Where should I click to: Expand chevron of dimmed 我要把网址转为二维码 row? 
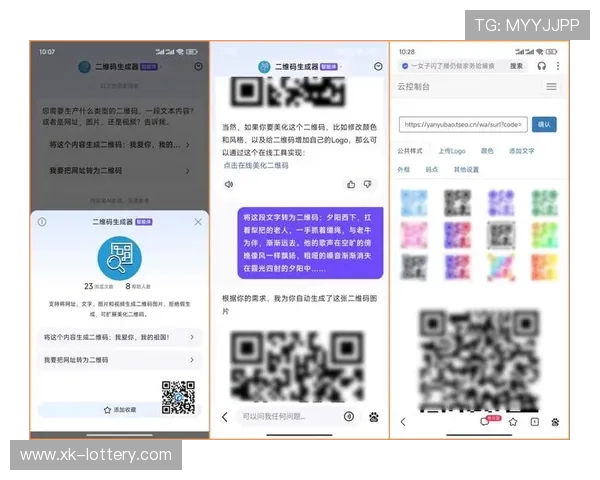(188, 171)
